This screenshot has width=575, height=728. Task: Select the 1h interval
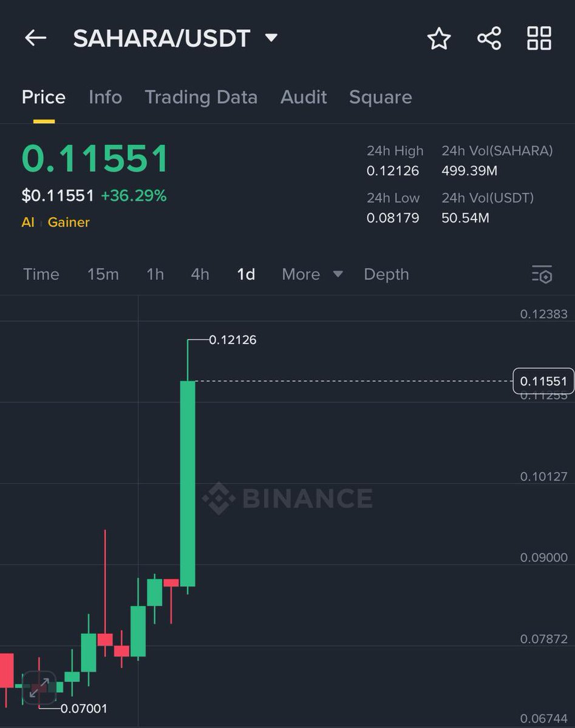(155, 274)
